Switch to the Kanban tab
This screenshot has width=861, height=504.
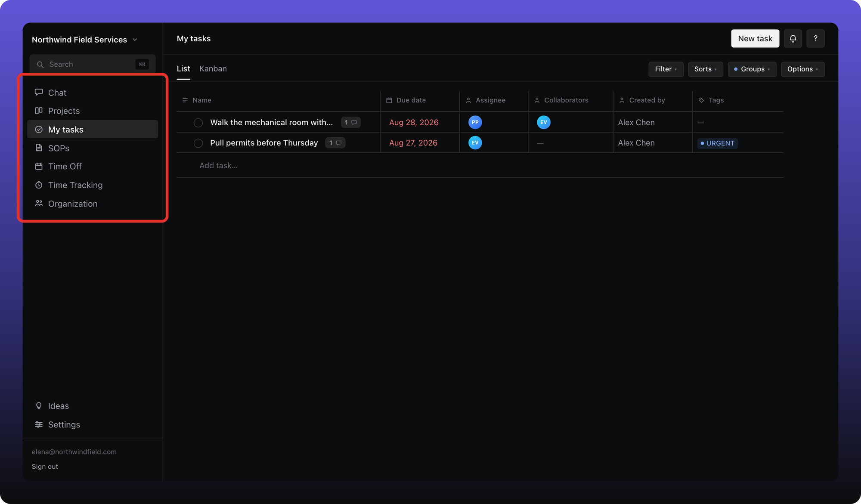coord(213,69)
